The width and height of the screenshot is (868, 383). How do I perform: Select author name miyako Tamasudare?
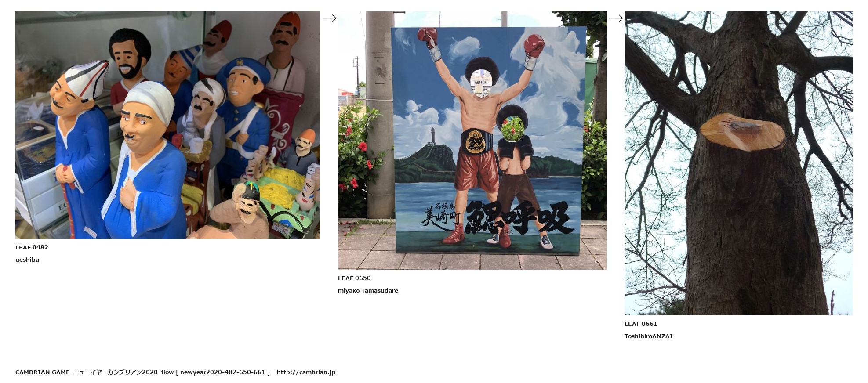tap(368, 290)
